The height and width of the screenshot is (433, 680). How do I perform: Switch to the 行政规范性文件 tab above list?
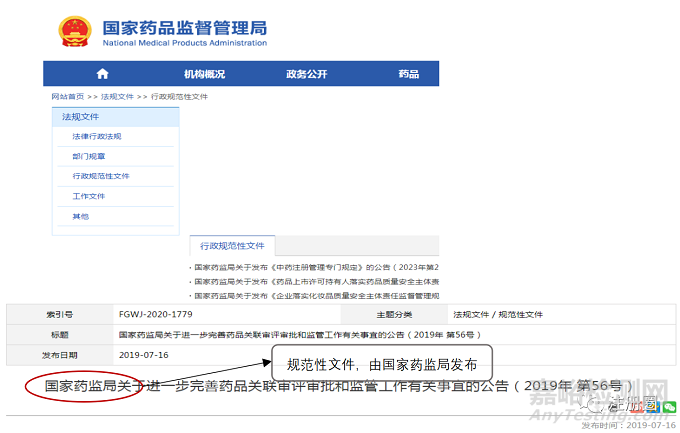pyautogui.click(x=232, y=245)
